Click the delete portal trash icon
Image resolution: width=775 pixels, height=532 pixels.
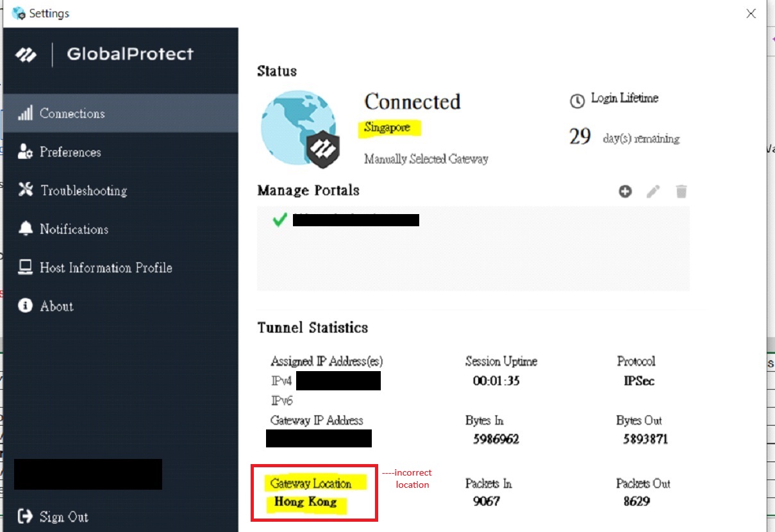coord(681,191)
